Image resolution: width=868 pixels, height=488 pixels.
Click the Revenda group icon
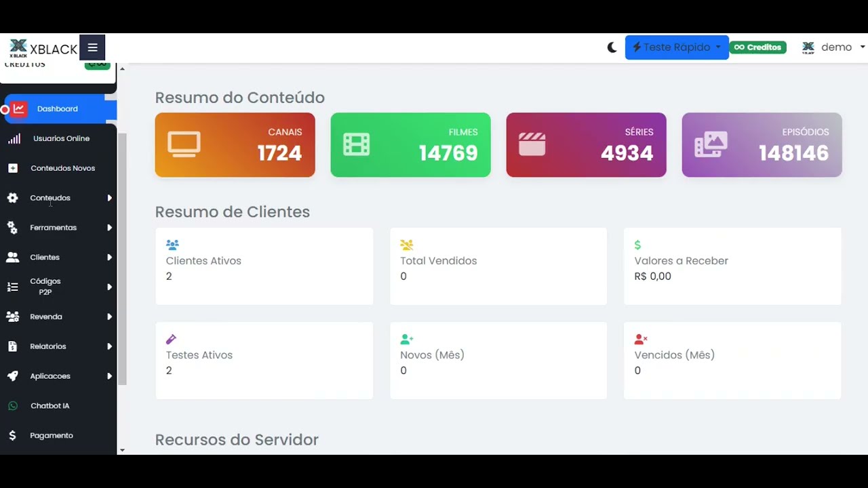click(x=12, y=317)
